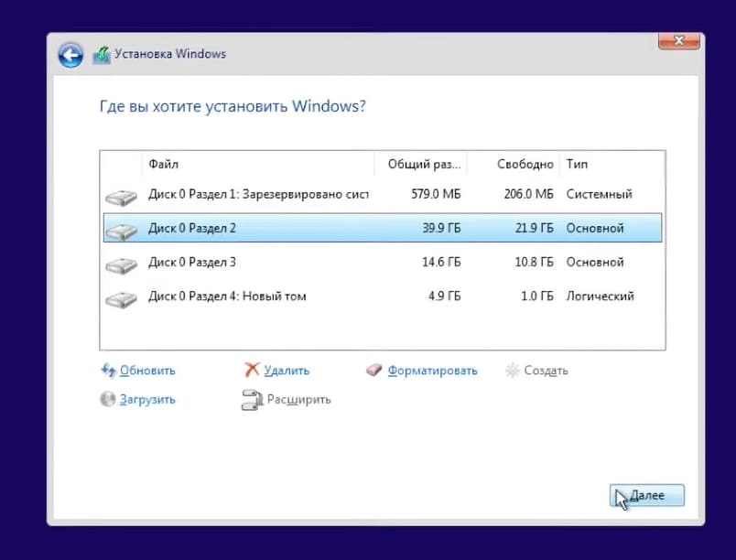This screenshot has height=560, width=736.
Task: Load driver with Загрузить link
Action: [147, 400]
